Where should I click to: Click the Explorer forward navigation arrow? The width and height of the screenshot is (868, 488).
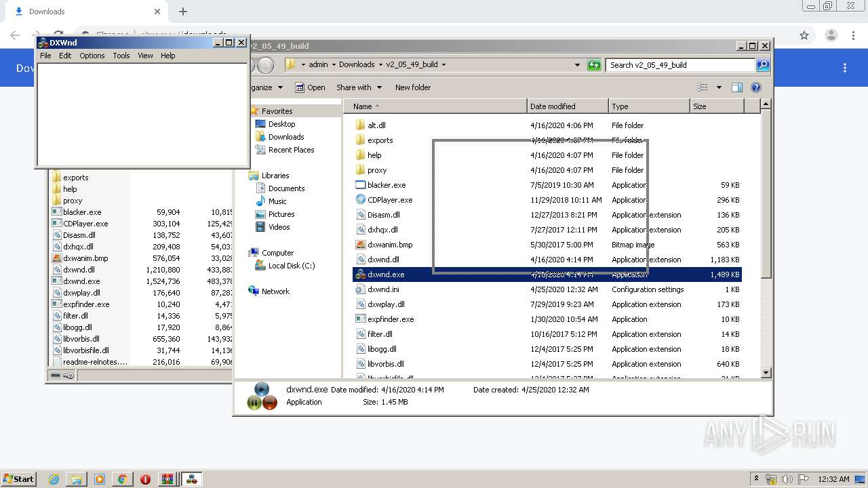(266, 65)
